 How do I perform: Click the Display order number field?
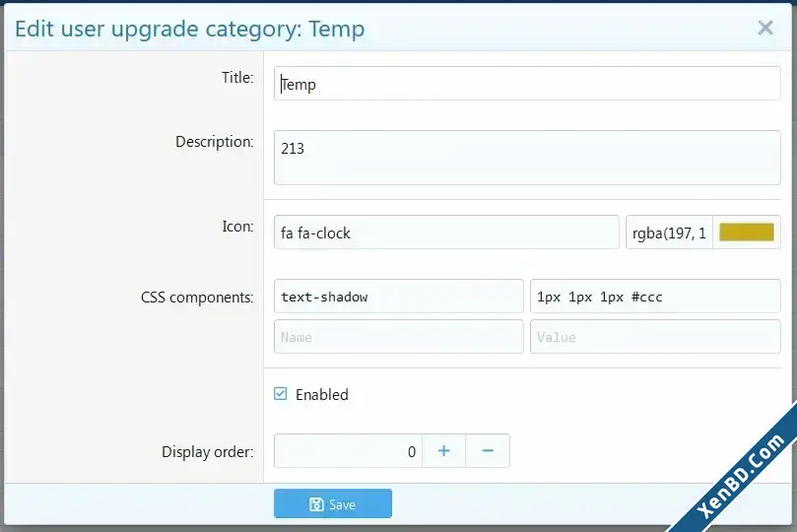click(348, 450)
